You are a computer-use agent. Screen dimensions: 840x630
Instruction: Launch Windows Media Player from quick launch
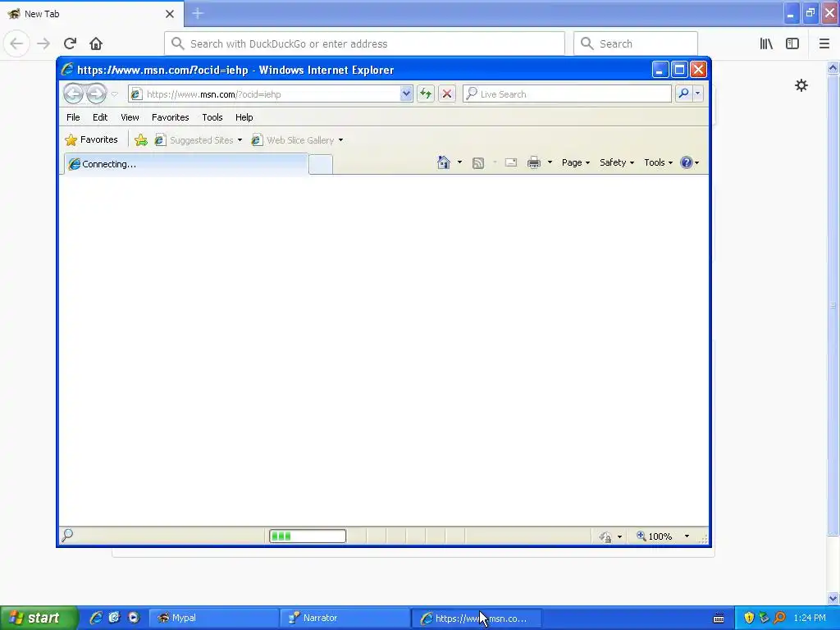[x=134, y=618]
